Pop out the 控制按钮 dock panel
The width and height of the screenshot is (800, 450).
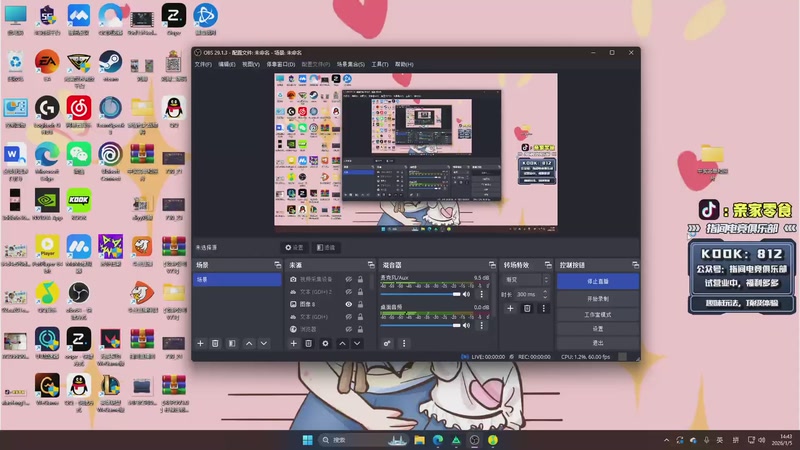(x=635, y=265)
